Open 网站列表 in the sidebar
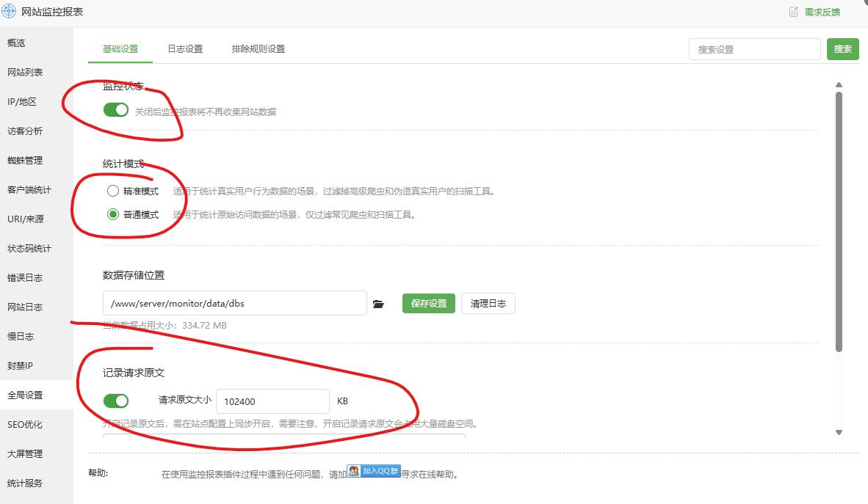This screenshot has height=504, width=868. pos(27,72)
